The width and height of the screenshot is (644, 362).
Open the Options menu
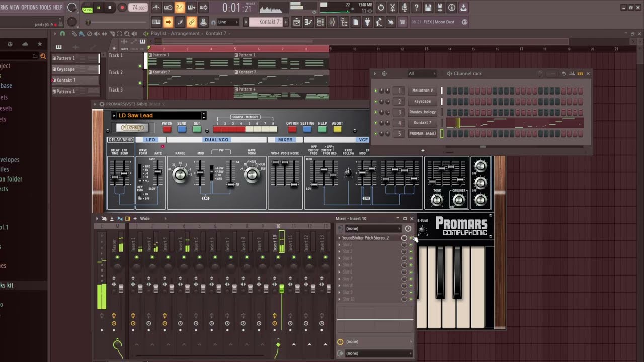29,8
